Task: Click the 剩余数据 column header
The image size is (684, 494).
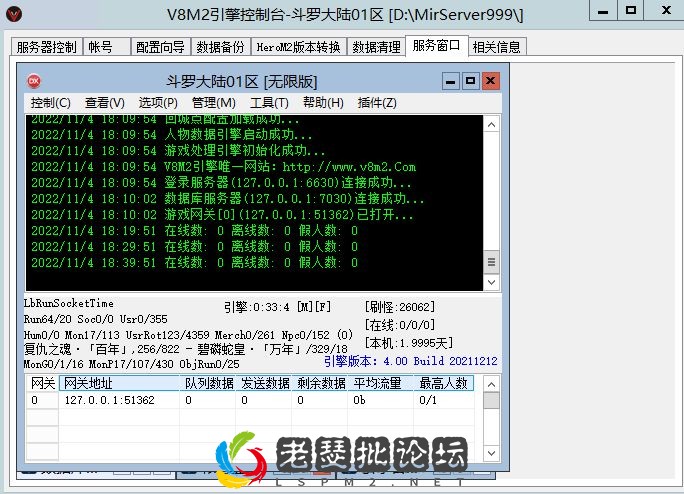Action: coord(320,384)
